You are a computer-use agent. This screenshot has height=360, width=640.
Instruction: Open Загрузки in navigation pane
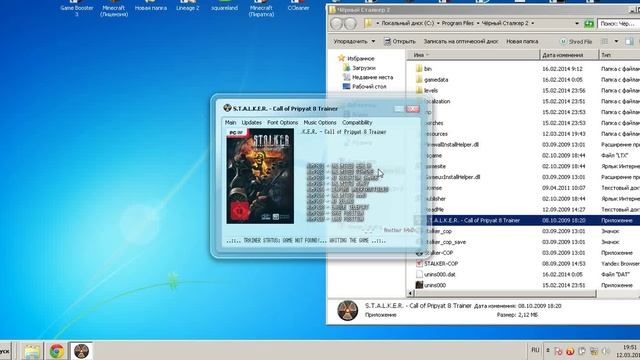pyautogui.click(x=359, y=68)
